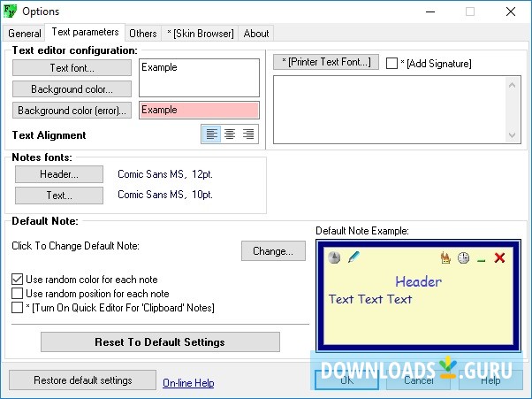Screen dimensions: 532x399
Task: Open the On-line Help link
Action: (x=188, y=383)
